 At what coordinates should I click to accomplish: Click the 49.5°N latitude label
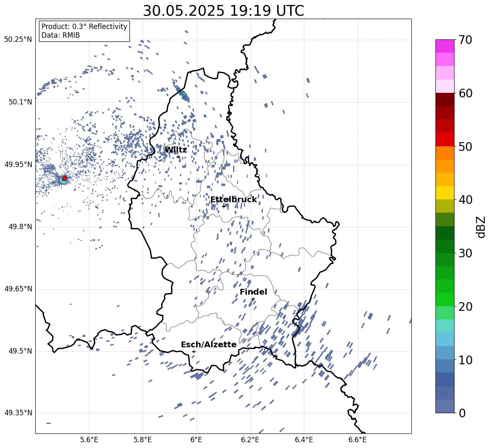[x=20, y=351]
